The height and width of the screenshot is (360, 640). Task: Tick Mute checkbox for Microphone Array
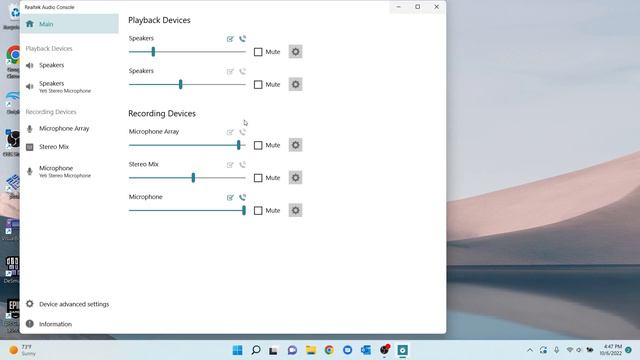(x=258, y=145)
